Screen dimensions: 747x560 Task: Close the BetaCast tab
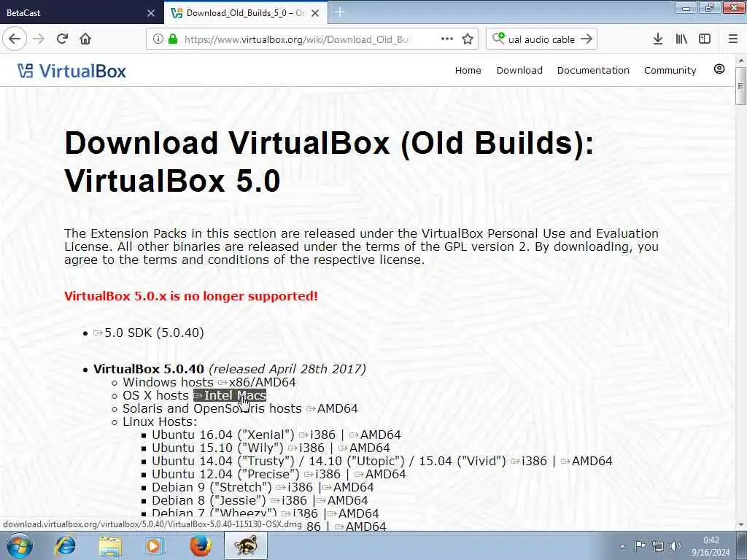(x=151, y=13)
